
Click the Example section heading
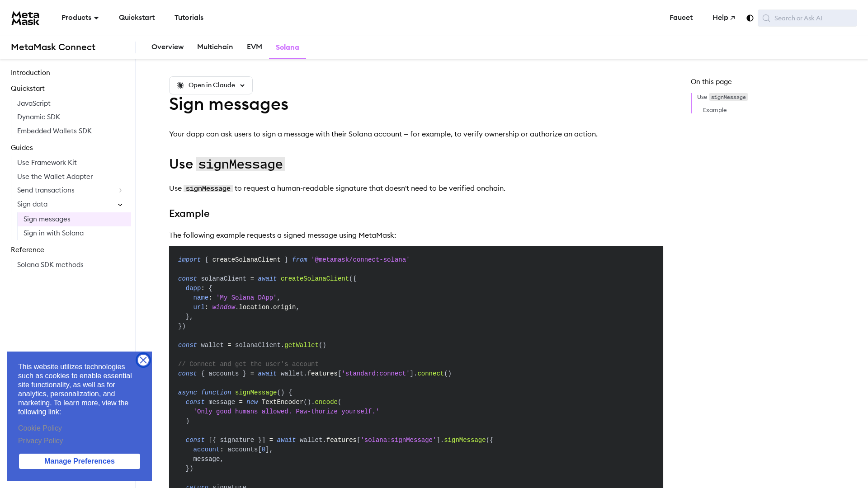click(x=189, y=214)
